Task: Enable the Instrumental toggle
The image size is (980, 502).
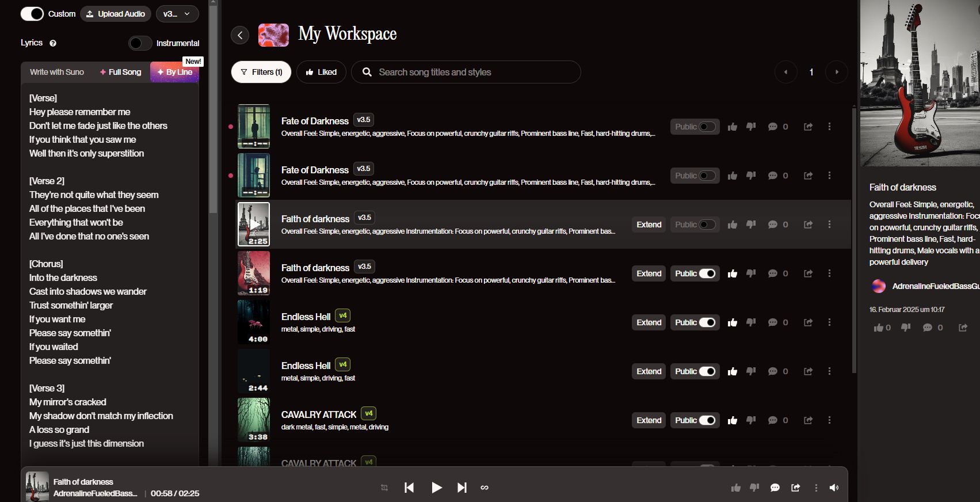Action: pyautogui.click(x=140, y=43)
